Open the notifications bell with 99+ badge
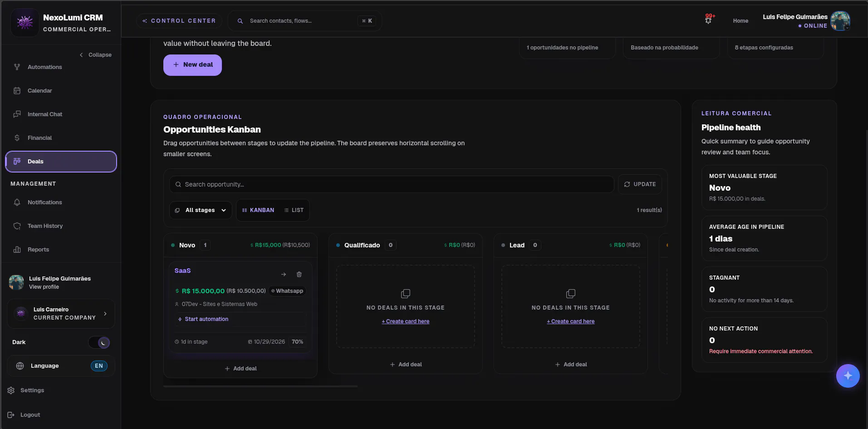Image resolution: width=868 pixels, height=429 pixels. pyautogui.click(x=709, y=20)
